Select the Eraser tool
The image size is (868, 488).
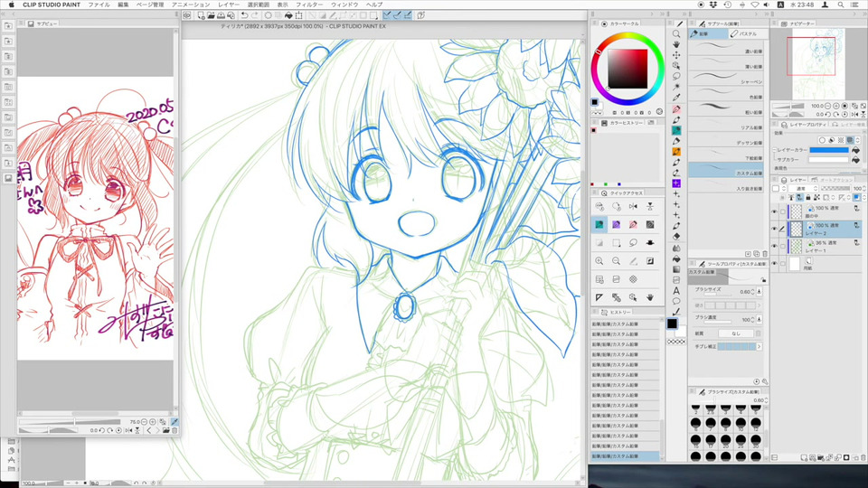coord(676,236)
